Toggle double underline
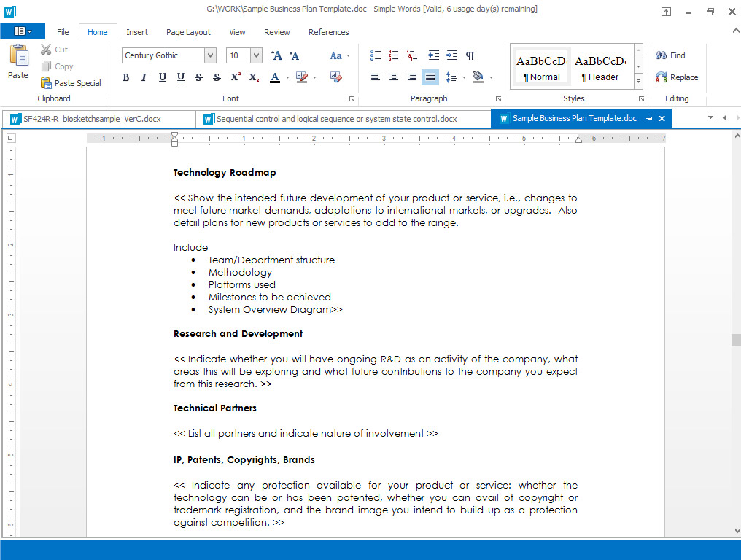Screen dimensions: 741x560 (x=181, y=77)
